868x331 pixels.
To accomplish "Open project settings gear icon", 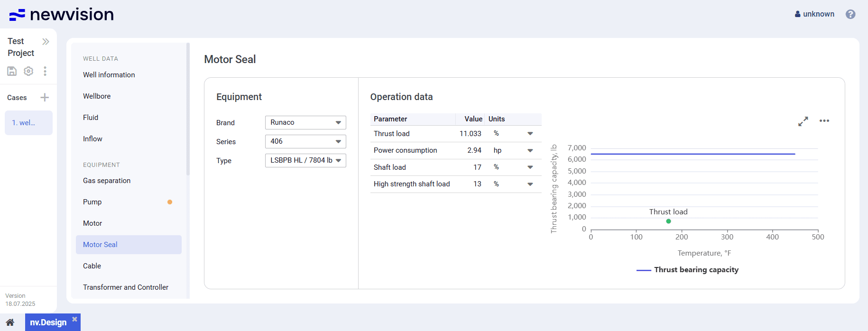I will coord(28,71).
